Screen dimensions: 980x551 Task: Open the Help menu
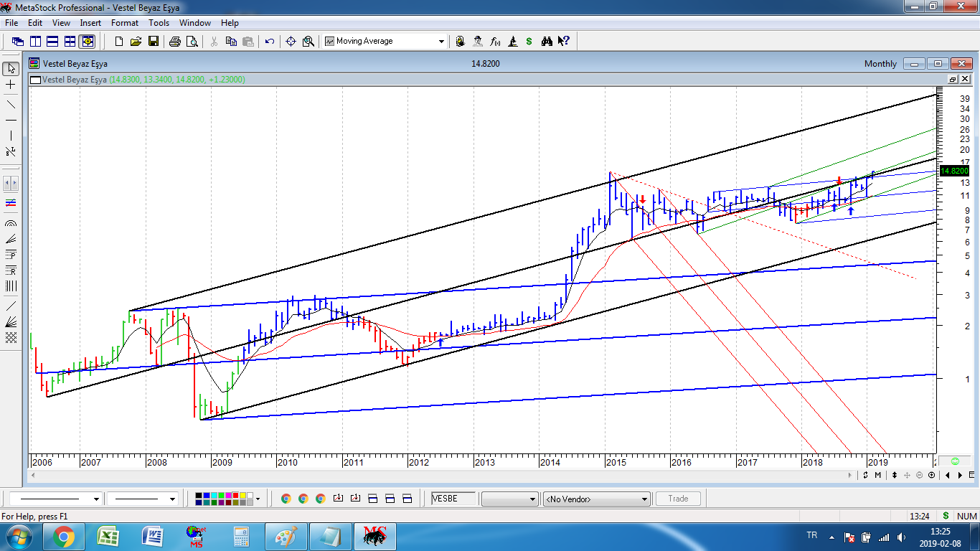(x=230, y=23)
